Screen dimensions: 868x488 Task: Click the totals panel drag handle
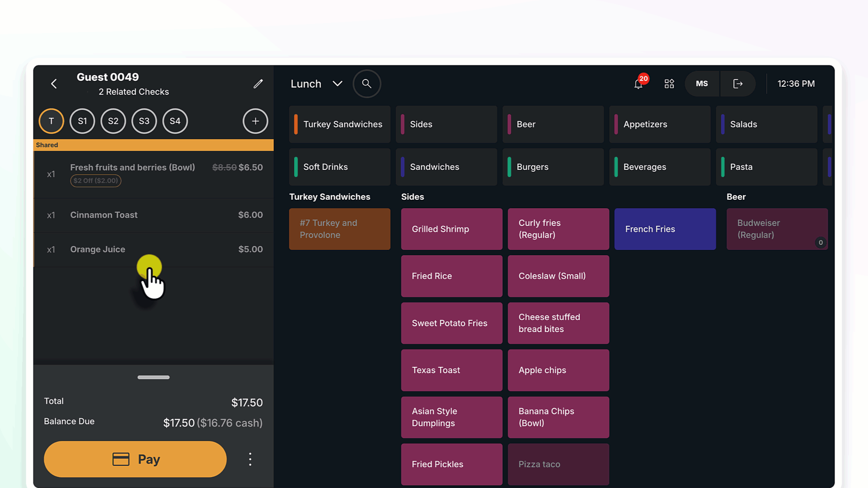point(154,377)
